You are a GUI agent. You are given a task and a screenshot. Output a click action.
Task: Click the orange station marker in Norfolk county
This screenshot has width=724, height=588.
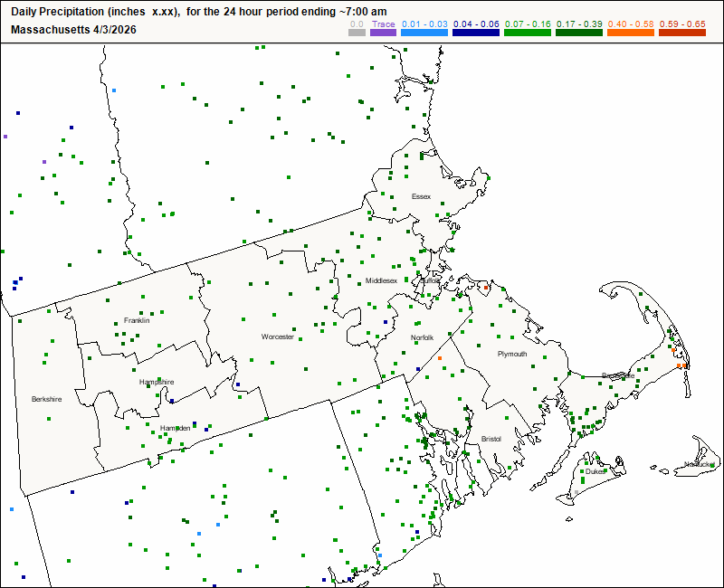pos(440,358)
